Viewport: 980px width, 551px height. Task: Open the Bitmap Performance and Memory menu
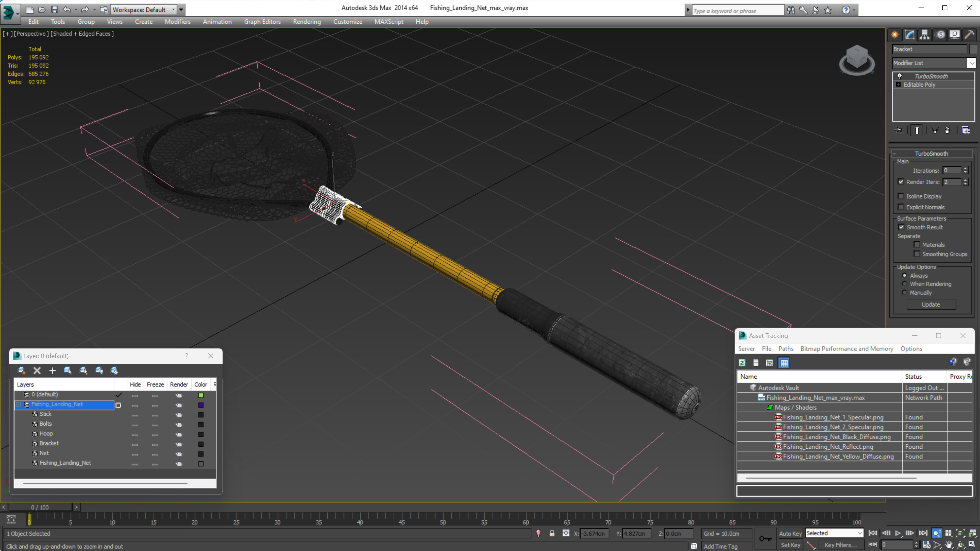click(x=846, y=349)
